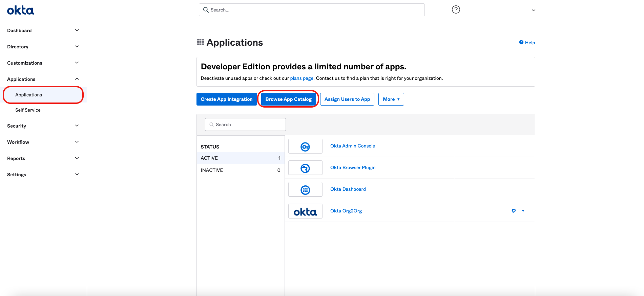Click the Okta Dashboard grid icon
Viewport: 644px width, 296px height.
point(305,190)
